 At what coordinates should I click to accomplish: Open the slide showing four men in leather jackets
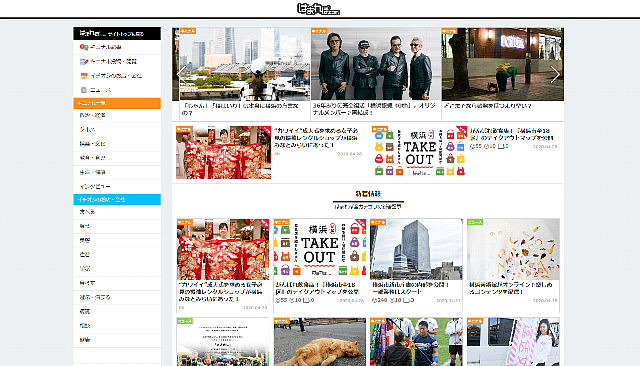click(376, 64)
